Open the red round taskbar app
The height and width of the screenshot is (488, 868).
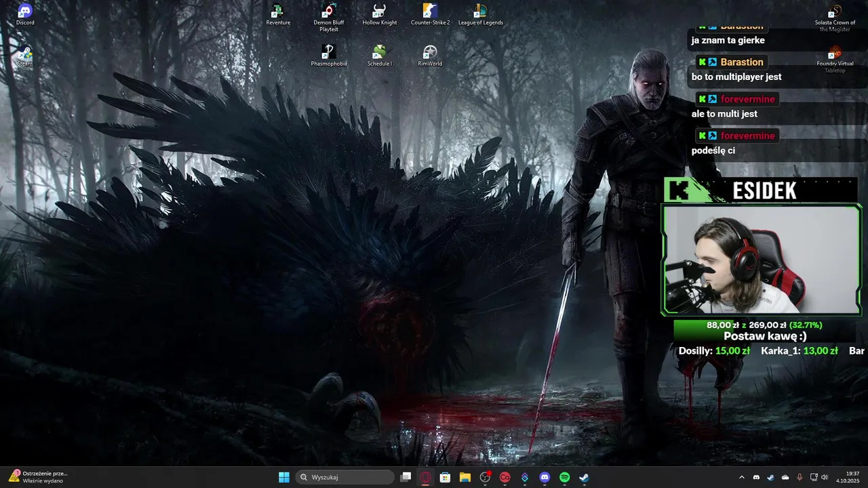[505, 477]
